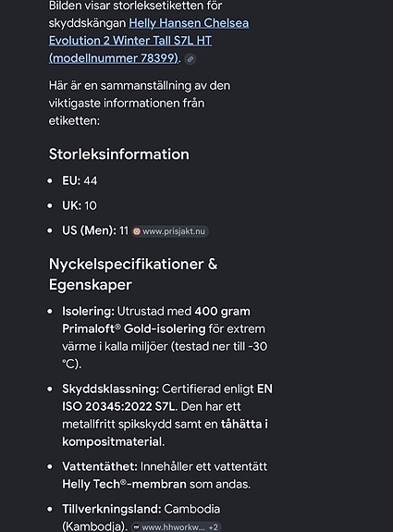The image size is (393, 532).
Task: Click the bold Tillverkningsland label
Action: [112, 509]
